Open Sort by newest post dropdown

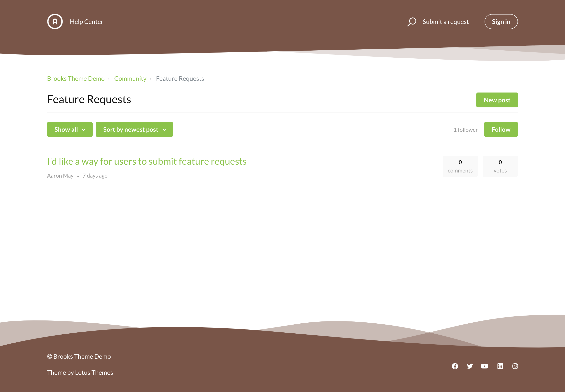tap(130, 129)
